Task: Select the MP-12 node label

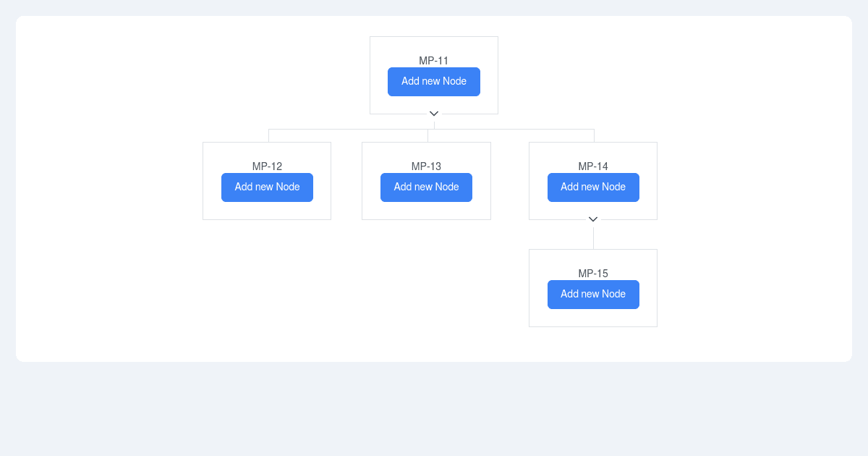Action: pyautogui.click(x=267, y=166)
